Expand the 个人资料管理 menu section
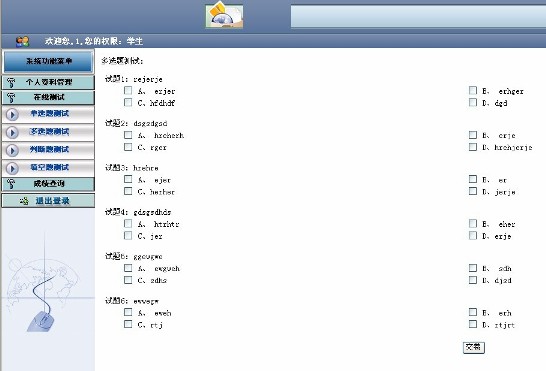Screen dimensions: 546x371 (x=48, y=83)
